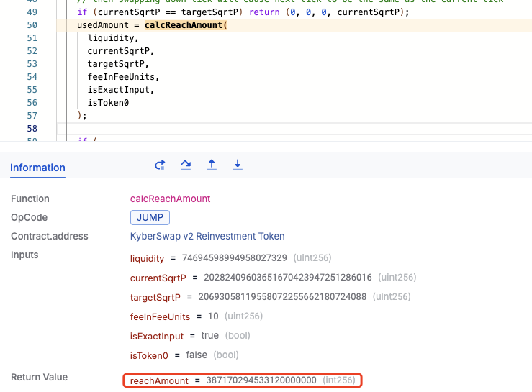Screen dimensions: 532x392
Task: Click isToken0 argument on line 56
Action: [108, 103]
